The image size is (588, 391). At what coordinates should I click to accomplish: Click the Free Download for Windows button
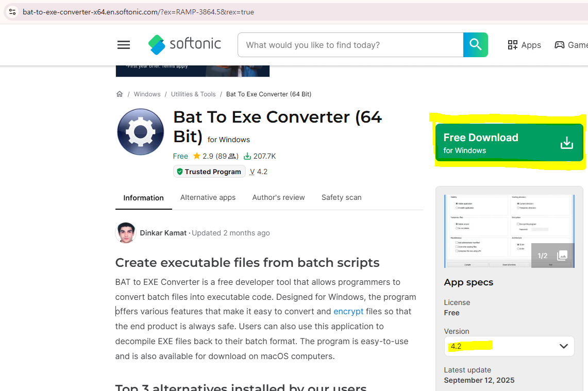point(509,143)
